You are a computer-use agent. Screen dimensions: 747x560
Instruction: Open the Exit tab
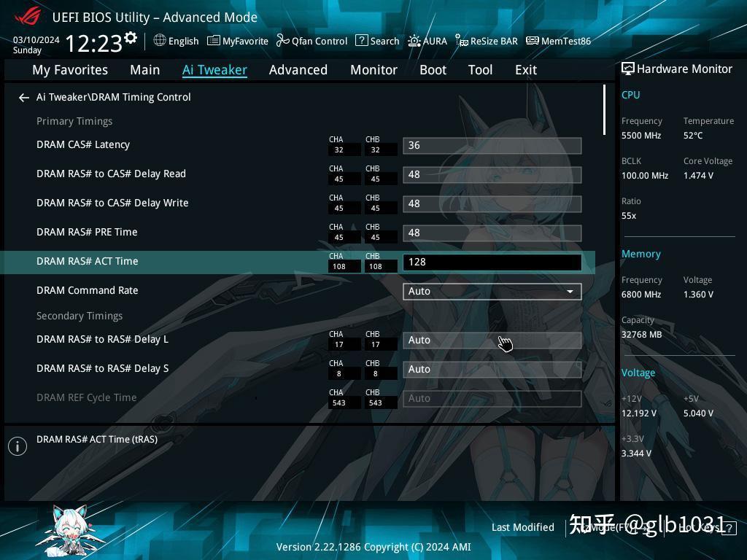pos(526,70)
